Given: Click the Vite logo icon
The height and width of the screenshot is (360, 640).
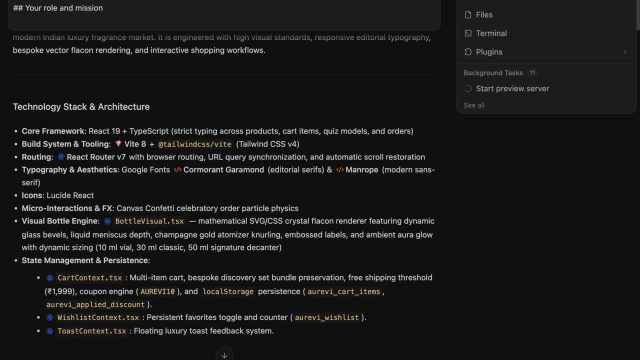Looking at the screenshot, I should coord(118,144).
